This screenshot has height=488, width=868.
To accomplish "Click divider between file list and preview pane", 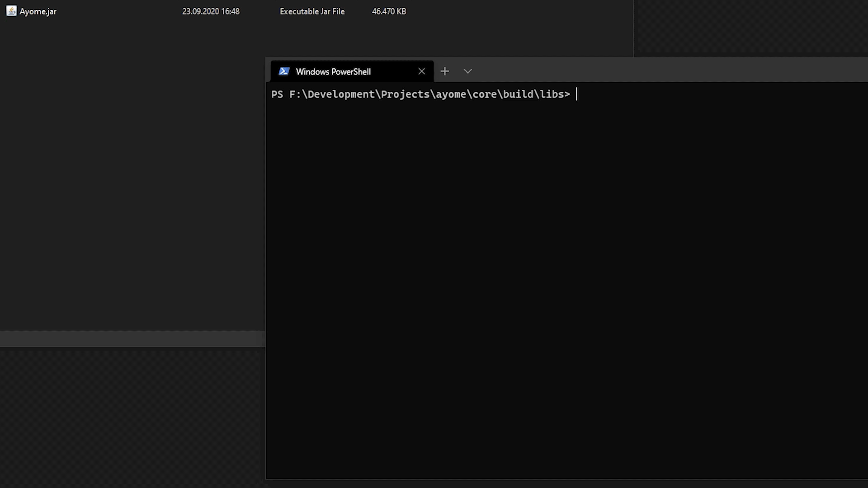I will (x=634, y=27).
